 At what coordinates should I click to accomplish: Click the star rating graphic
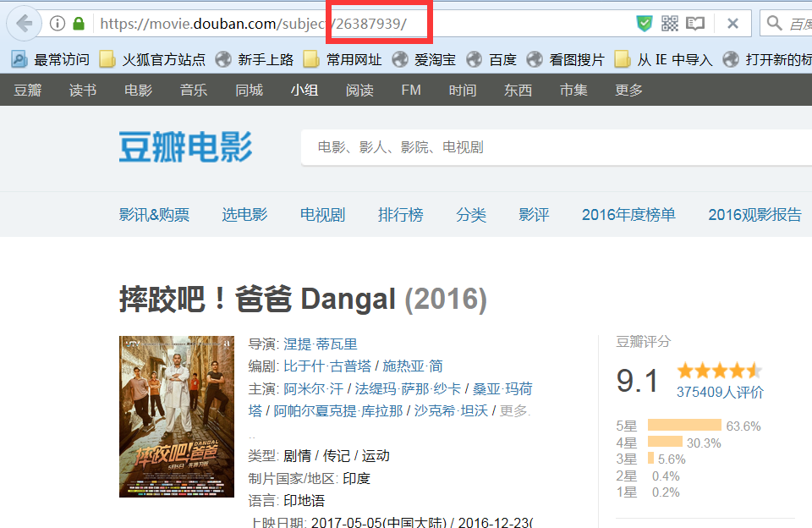pyautogui.click(x=720, y=371)
